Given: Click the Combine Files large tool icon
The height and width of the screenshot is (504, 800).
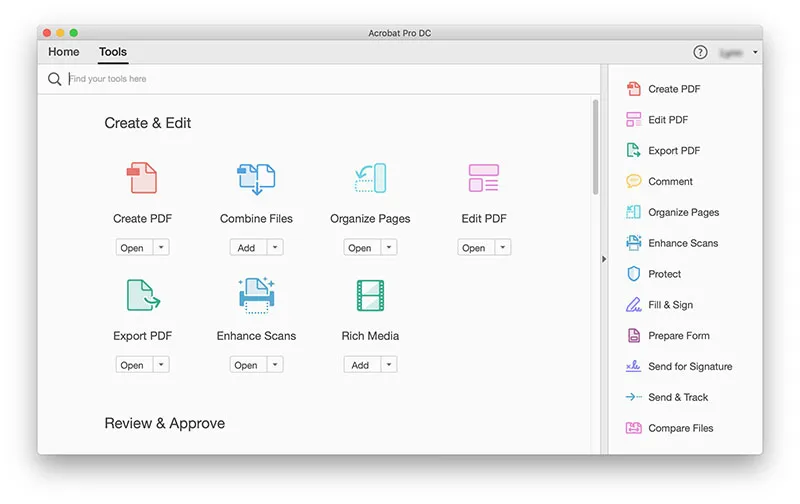Looking at the screenshot, I should point(256,179).
